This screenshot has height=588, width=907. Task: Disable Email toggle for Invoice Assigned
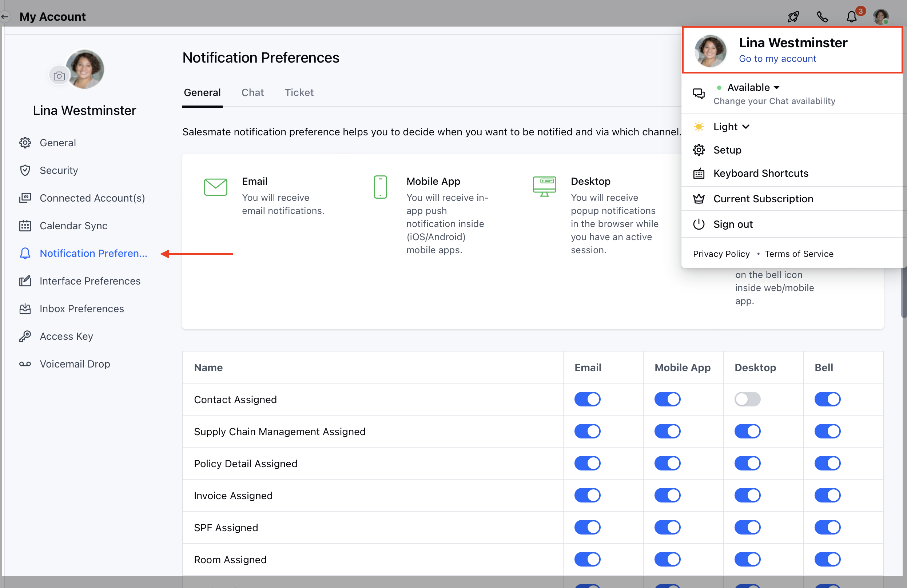(587, 496)
